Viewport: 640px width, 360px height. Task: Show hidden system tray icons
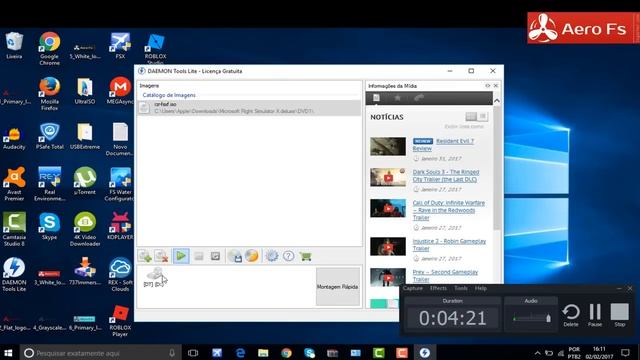click(x=537, y=353)
